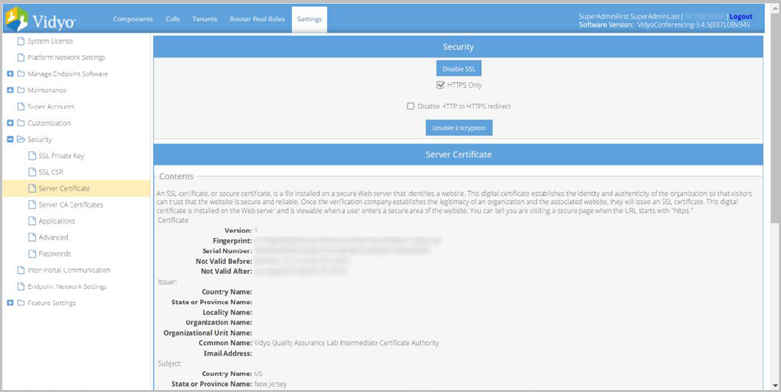The image size is (781, 392).
Task: Click the Super Accounts page icon
Action: (21, 107)
